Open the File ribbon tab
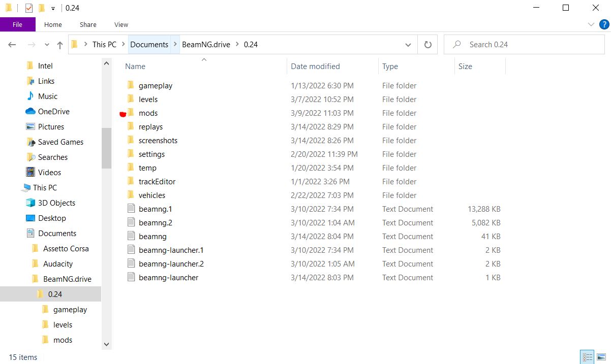Viewport: 611px width, 364px height. (x=17, y=24)
